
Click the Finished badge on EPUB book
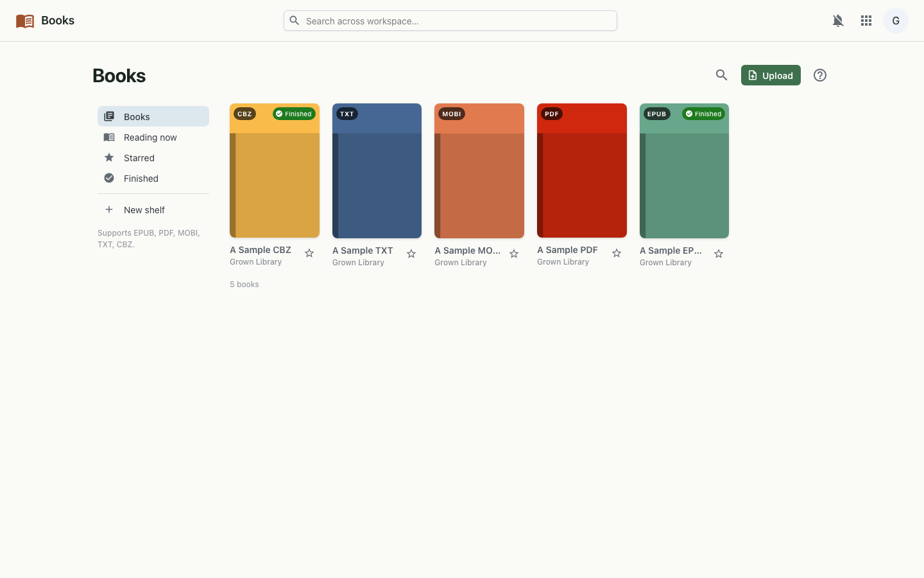(x=704, y=114)
